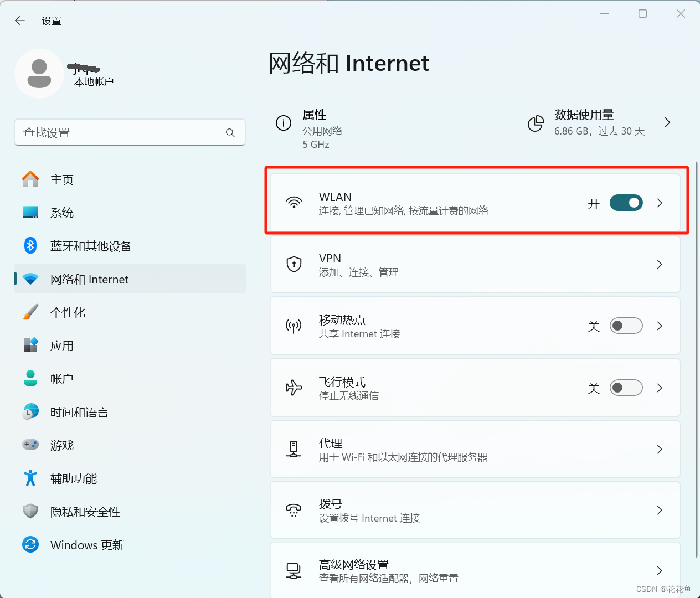Open 个性化 settings section
Screen dimensions: 700x598
pos(130,312)
